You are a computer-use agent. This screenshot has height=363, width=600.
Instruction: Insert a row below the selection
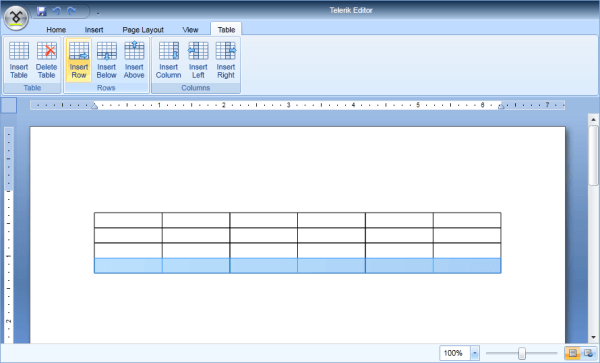(x=106, y=60)
